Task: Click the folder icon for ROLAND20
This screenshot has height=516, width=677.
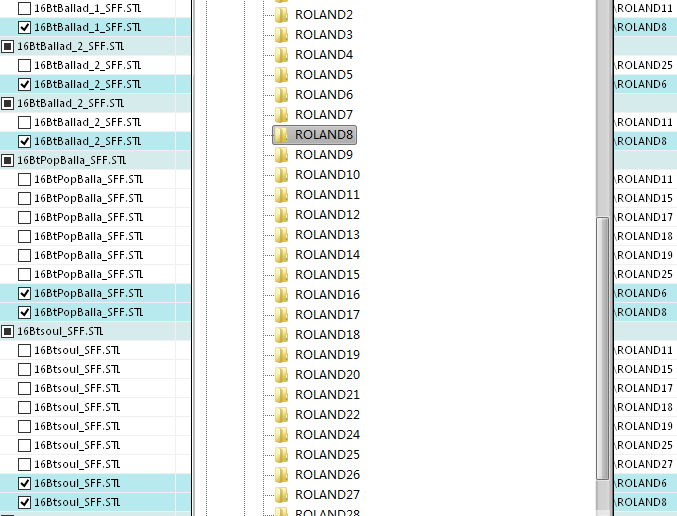Action: click(282, 375)
